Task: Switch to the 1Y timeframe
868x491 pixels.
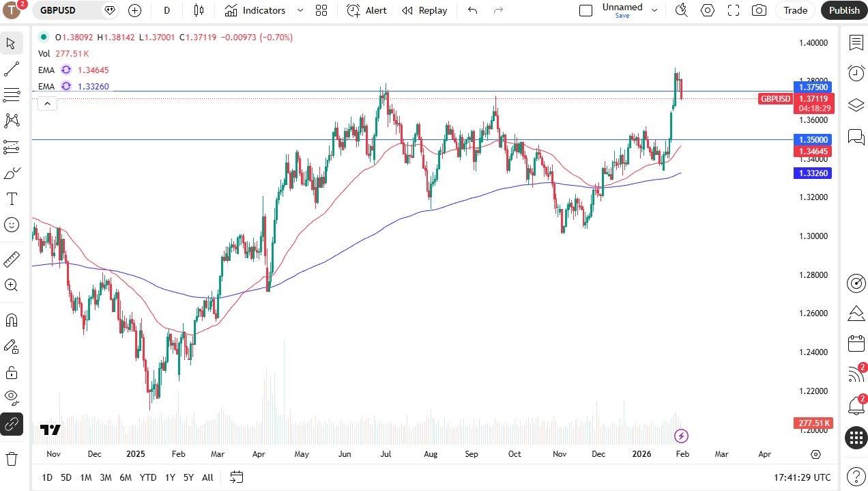Action: [170, 477]
